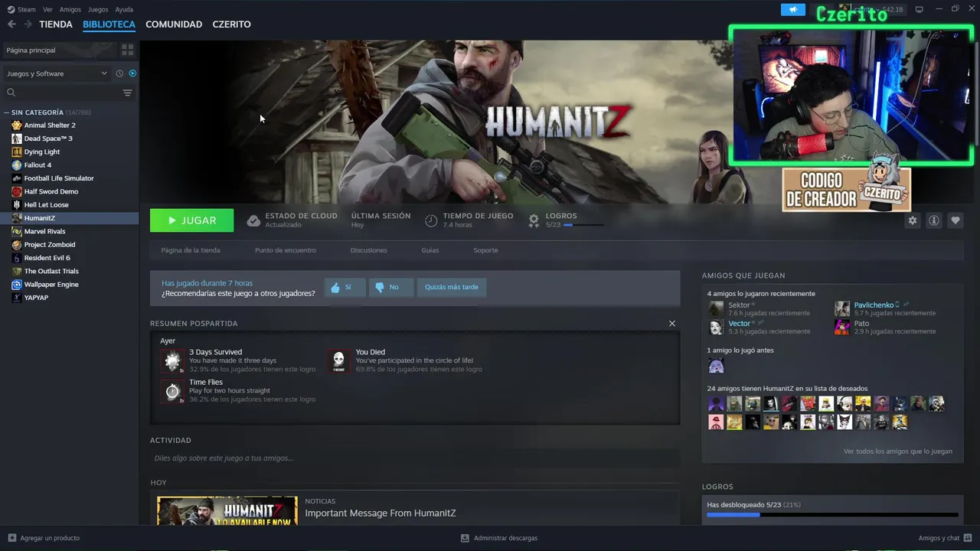This screenshot has height=551, width=980.
Task: Open the announcements megaphone button
Action: click(x=793, y=9)
